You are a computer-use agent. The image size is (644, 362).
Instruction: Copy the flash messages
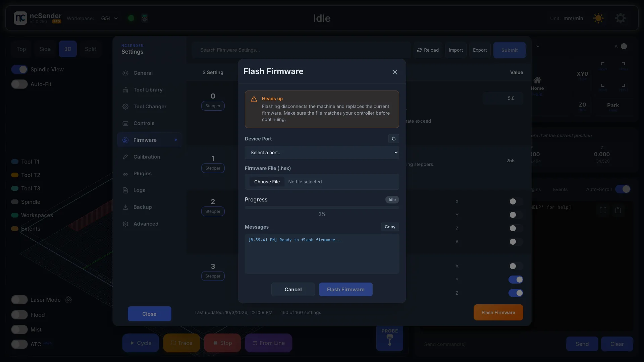[x=390, y=227]
